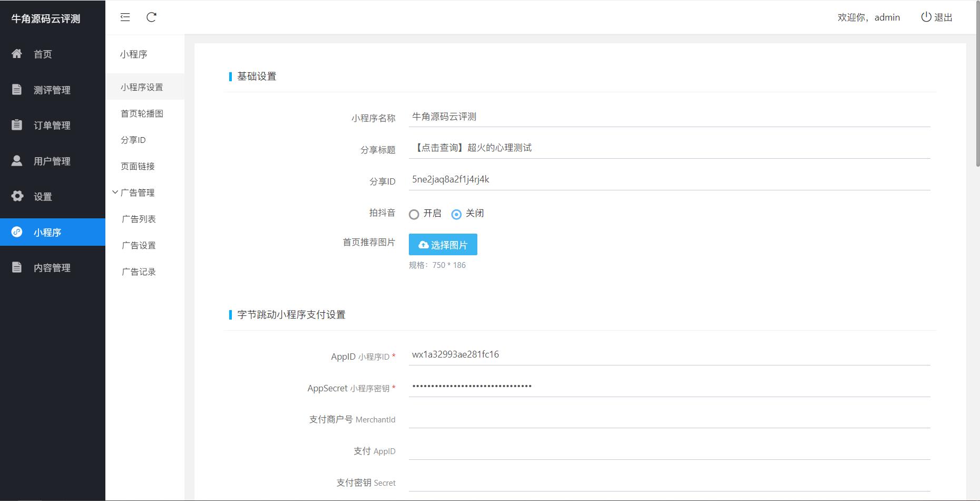Click the gear icon for 设置

click(x=17, y=196)
